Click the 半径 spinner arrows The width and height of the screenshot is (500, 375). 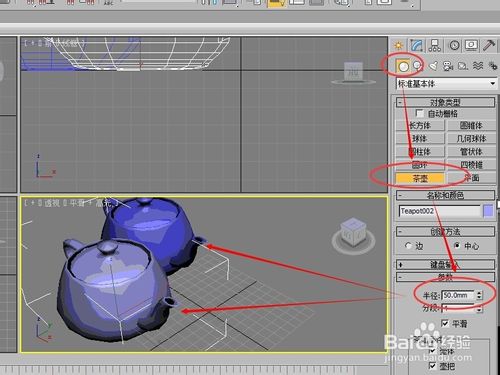click(x=479, y=295)
